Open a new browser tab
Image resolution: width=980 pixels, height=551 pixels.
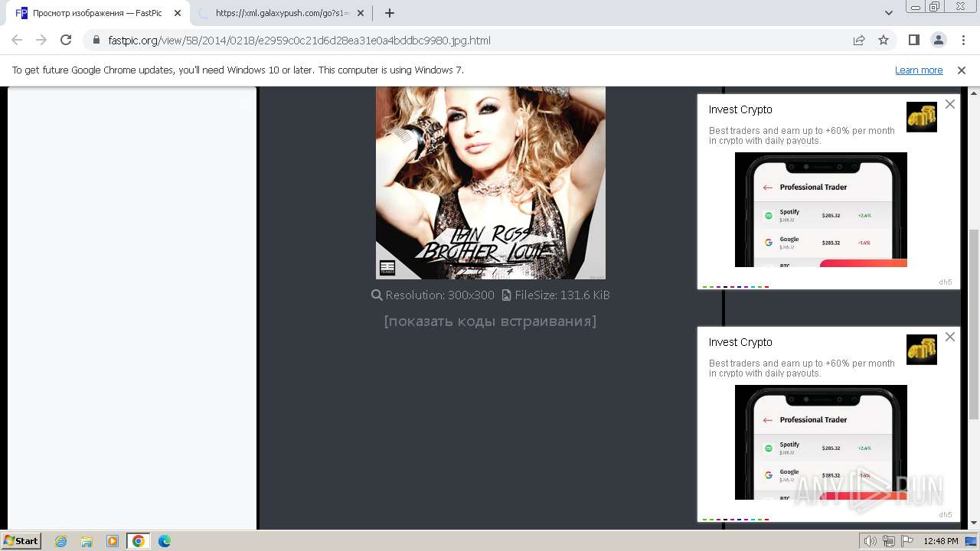[x=390, y=13]
